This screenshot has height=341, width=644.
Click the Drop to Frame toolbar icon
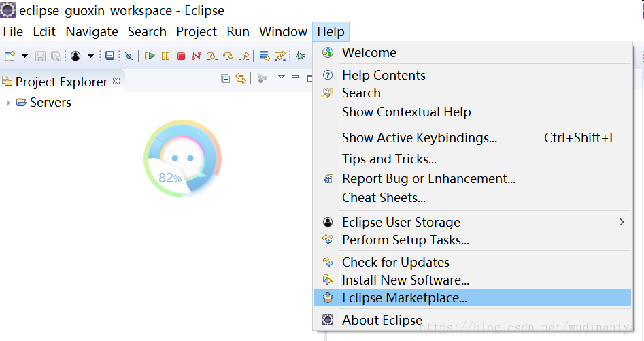click(x=265, y=56)
